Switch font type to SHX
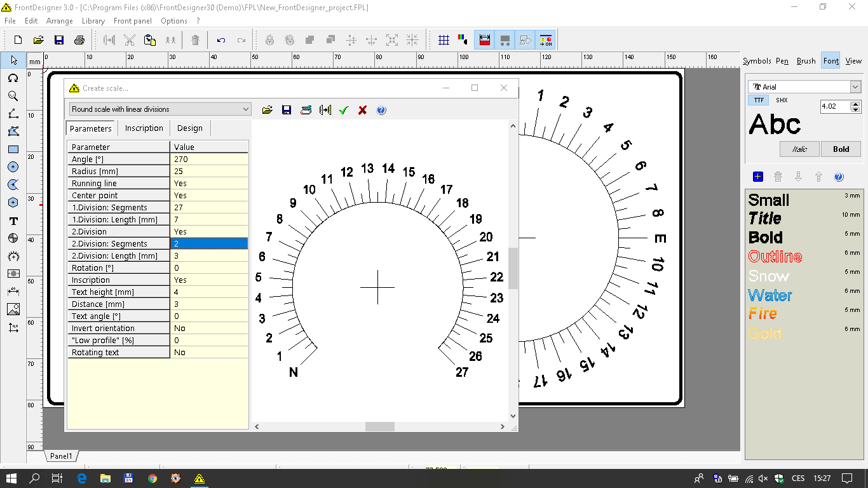The width and height of the screenshot is (868, 488). (x=782, y=100)
